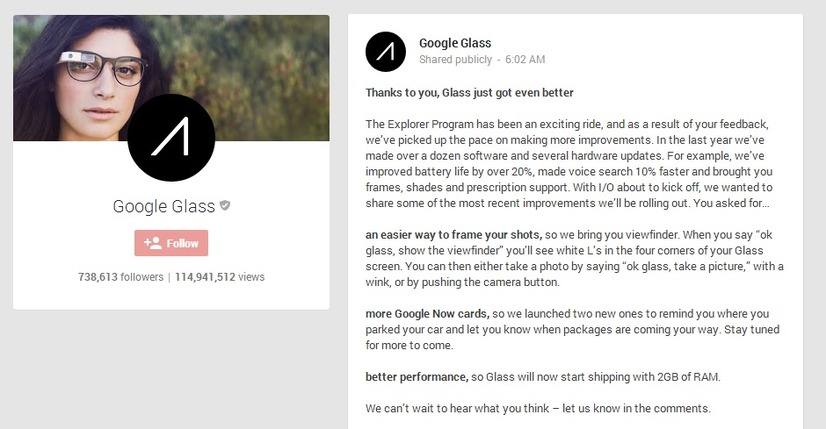This screenshot has height=429, width=826.
Task: Click the 114,941,512 views counter
Action: click(x=220, y=277)
